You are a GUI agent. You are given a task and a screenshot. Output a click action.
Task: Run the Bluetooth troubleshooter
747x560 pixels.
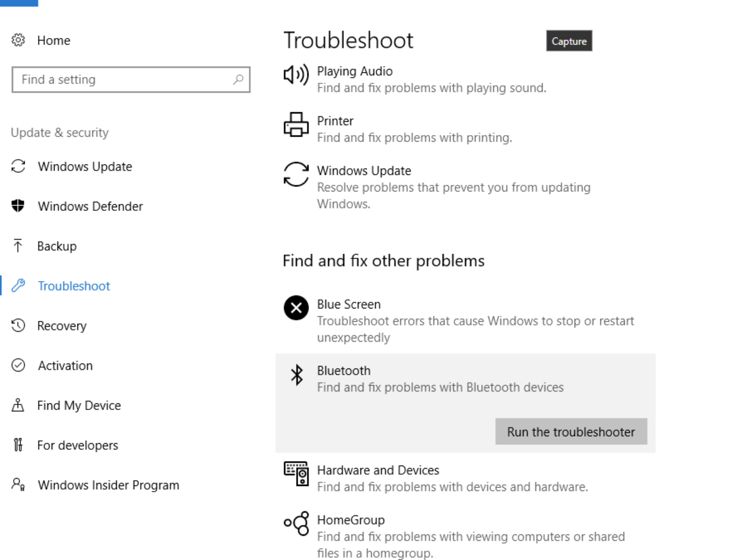tap(571, 432)
